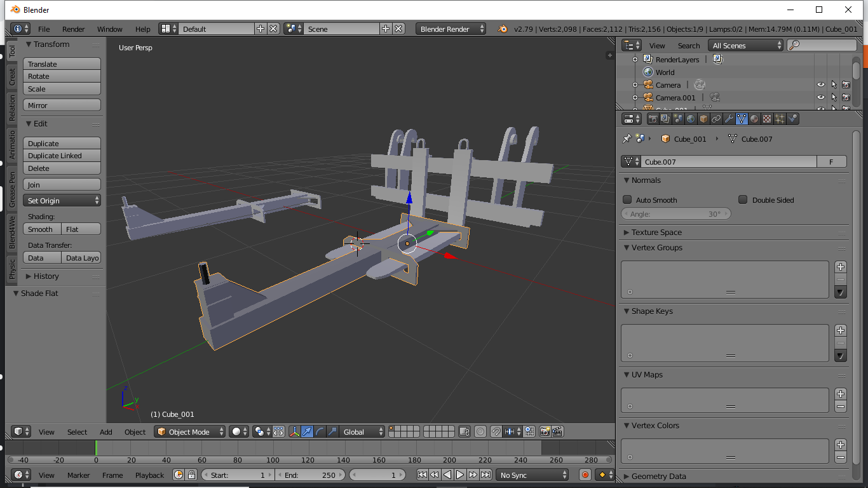Click the scale manipulator icon
The image size is (868, 488).
333,431
